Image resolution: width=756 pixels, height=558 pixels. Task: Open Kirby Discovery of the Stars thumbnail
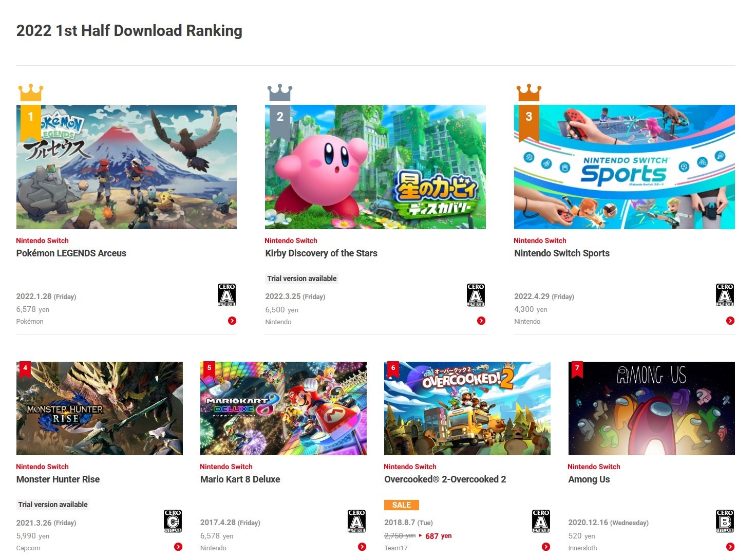(x=375, y=167)
